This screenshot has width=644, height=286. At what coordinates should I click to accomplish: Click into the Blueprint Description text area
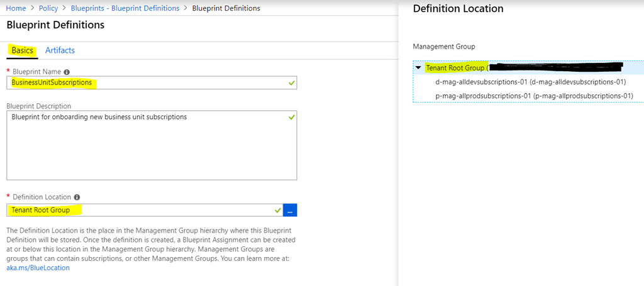[x=151, y=145]
